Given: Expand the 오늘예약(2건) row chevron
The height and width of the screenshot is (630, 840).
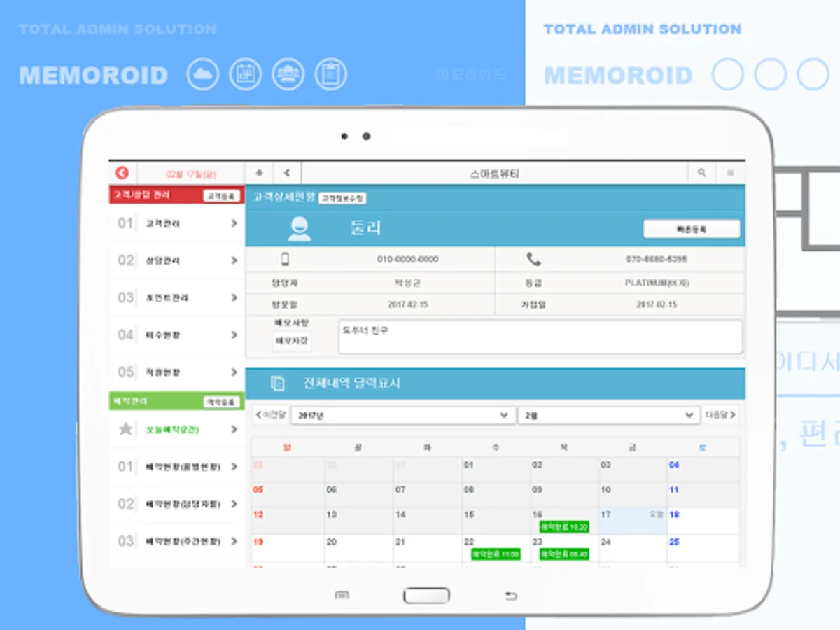Looking at the screenshot, I should [234, 429].
